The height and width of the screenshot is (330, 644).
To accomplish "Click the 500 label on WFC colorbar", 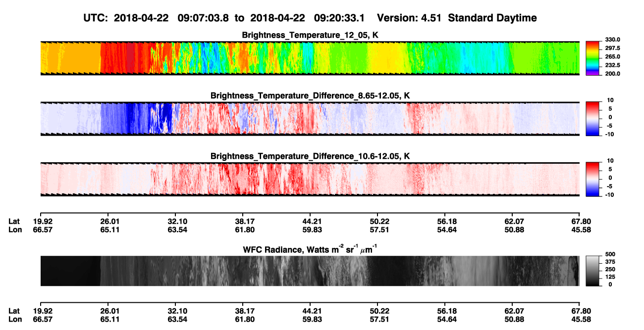I will coord(610,254).
